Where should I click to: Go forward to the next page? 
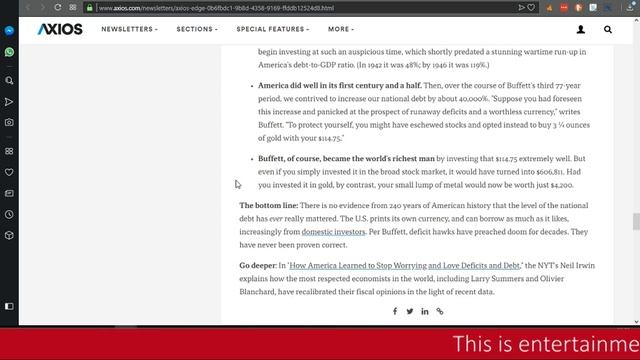click(42, 7)
